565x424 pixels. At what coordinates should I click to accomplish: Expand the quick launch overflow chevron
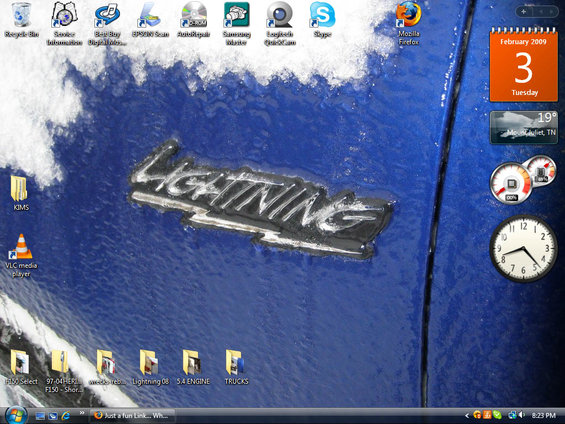tap(82, 413)
